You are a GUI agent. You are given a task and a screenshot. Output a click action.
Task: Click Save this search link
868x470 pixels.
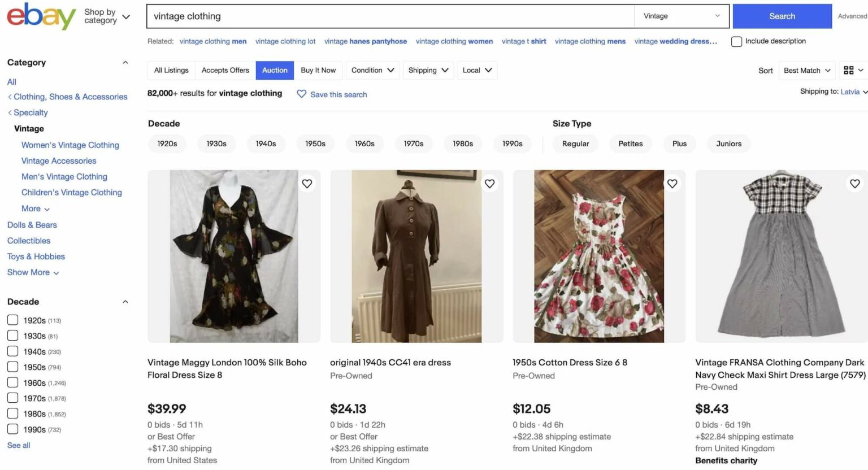338,94
